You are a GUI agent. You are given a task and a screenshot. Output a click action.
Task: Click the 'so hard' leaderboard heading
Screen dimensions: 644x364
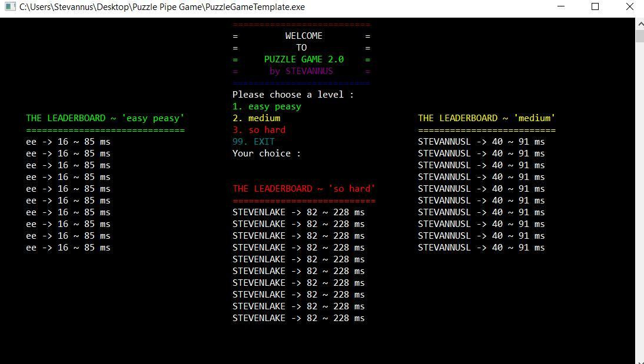click(x=304, y=189)
